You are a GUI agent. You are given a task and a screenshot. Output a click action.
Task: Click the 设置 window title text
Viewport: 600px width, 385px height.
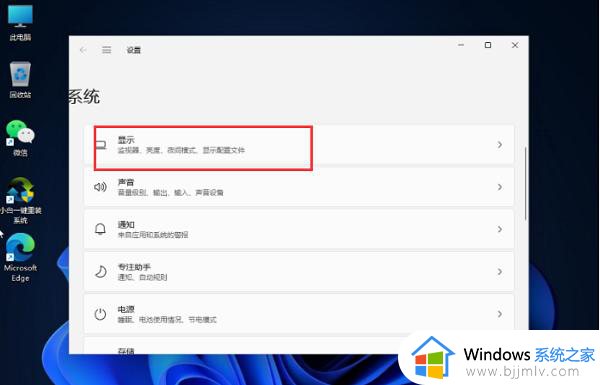click(x=134, y=50)
